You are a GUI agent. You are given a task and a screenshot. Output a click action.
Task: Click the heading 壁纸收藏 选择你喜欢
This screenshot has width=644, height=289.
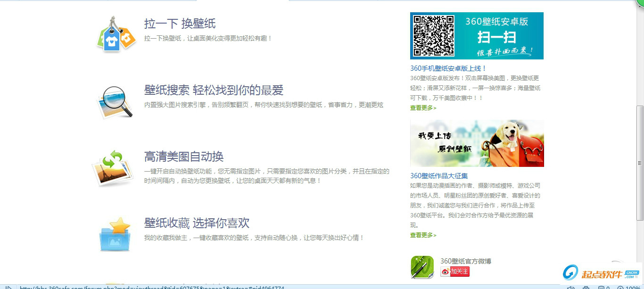click(197, 223)
